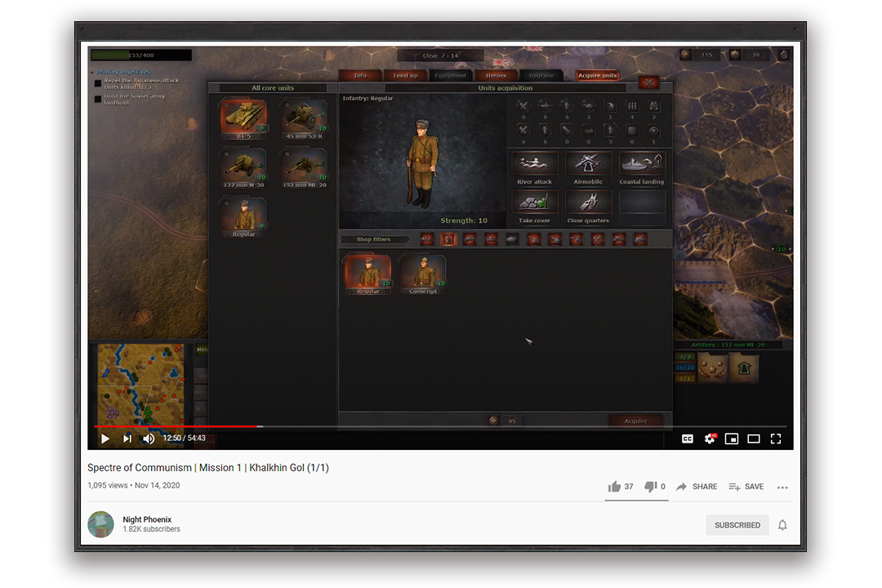Viewport: 882px width, 588px height.
Task: Open the Night Phoenix channel link
Action: coord(147,519)
